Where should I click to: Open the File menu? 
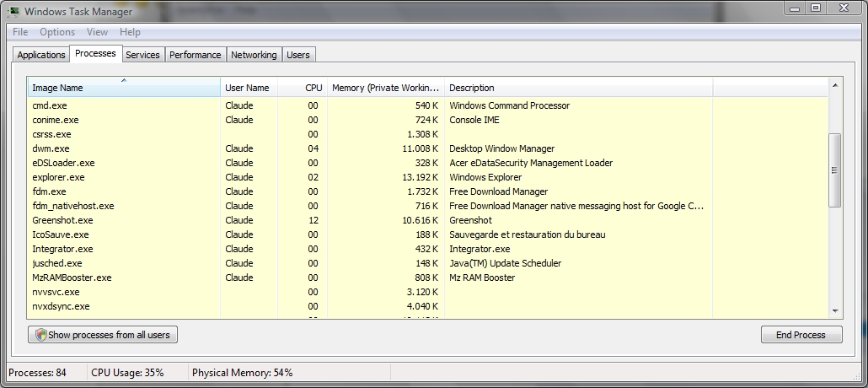(x=20, y=32)
